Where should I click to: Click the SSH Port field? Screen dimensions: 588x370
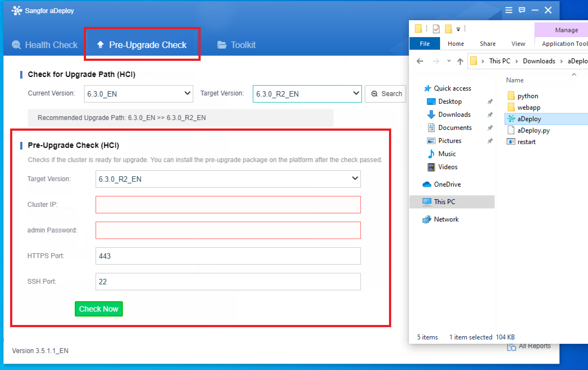coord(228,282)
